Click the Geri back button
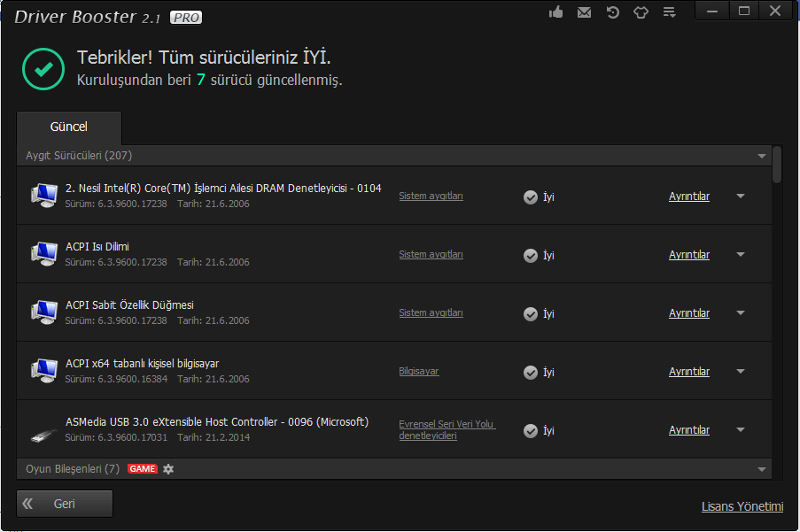800x532 pixels. point(65,504)
